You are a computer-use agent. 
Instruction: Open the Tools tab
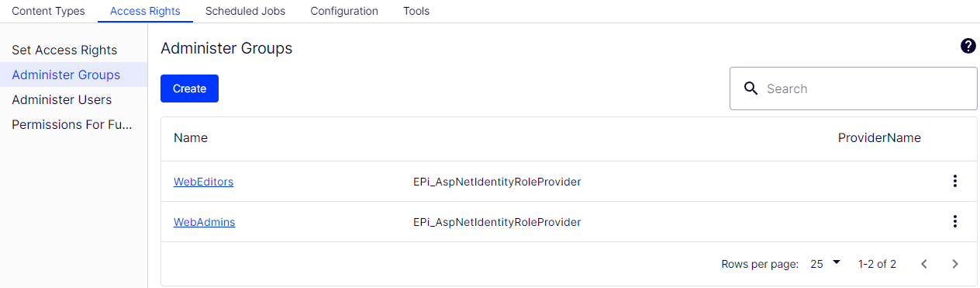[x=416, y=11]
